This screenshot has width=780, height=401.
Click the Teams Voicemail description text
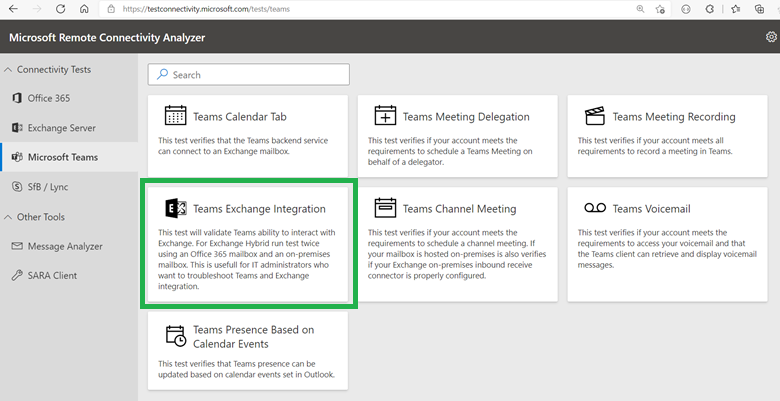click(667, 249)
